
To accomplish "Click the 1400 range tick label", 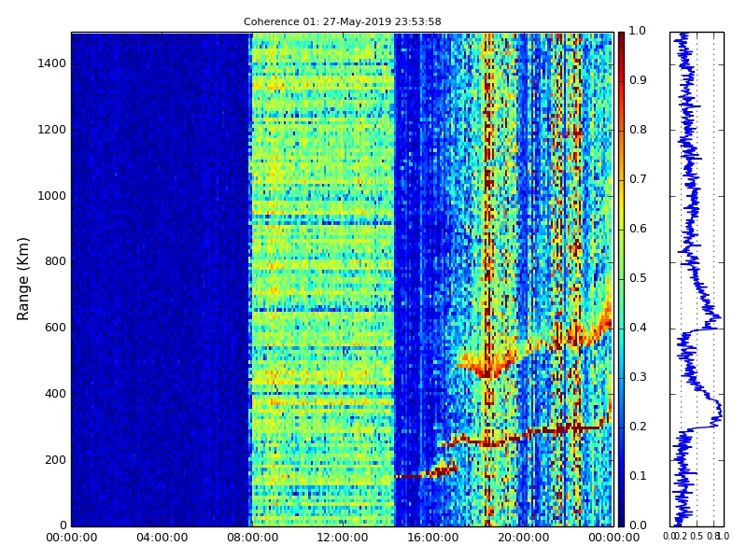I will point(52,63).
